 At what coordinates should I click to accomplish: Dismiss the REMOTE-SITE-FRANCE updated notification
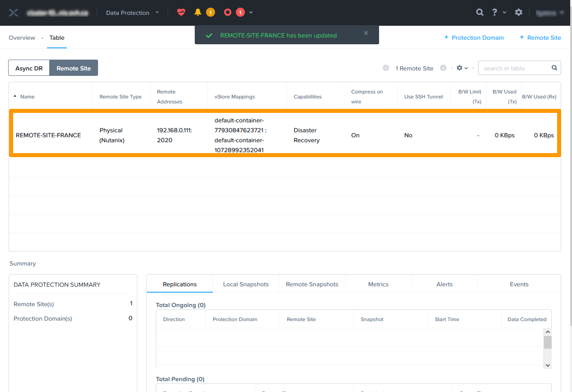[x=366, y=33]
